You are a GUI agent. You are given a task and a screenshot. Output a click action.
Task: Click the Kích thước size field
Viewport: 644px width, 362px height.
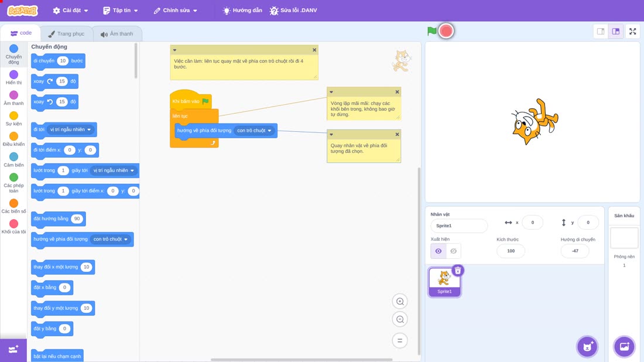[511, 251]
